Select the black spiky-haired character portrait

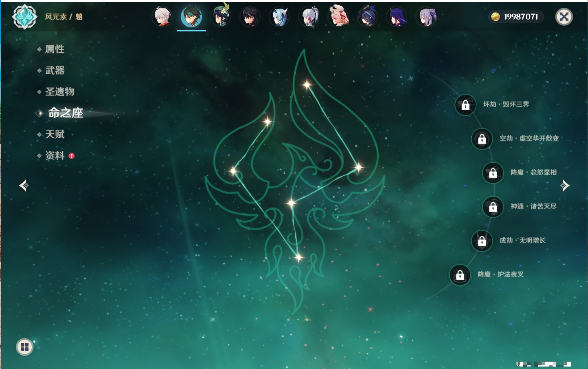[250, 17]
